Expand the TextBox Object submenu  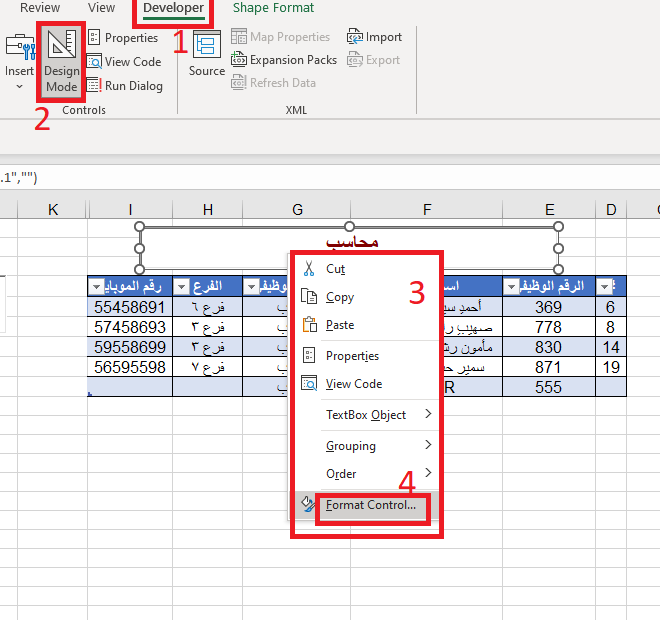(366, 415)
